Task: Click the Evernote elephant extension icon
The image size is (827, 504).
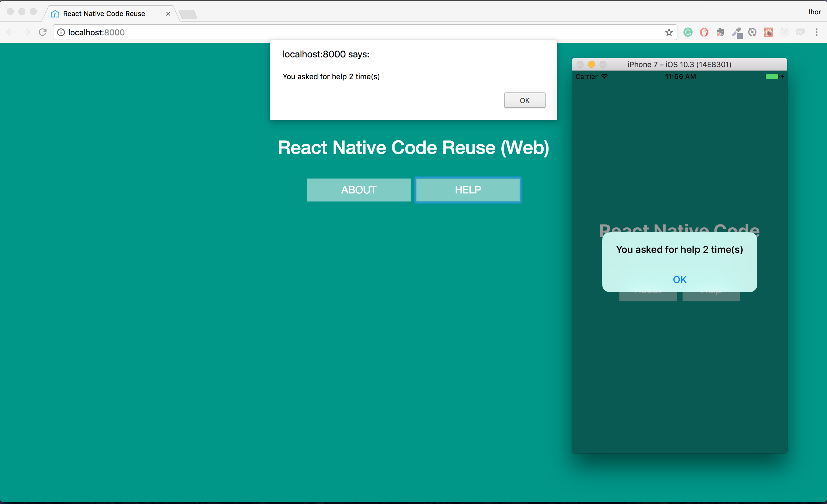Action: pos(720,32)
